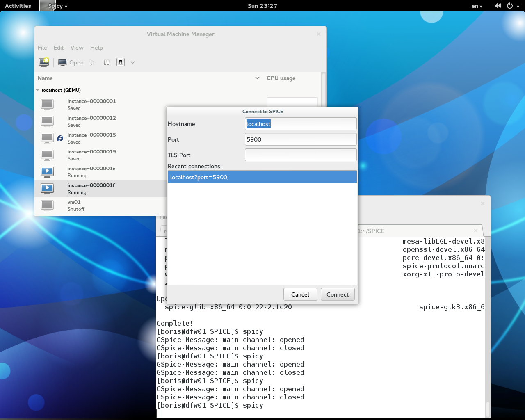
Task: Open the shutdown options dropdown arrow
Action: (132, 62)
